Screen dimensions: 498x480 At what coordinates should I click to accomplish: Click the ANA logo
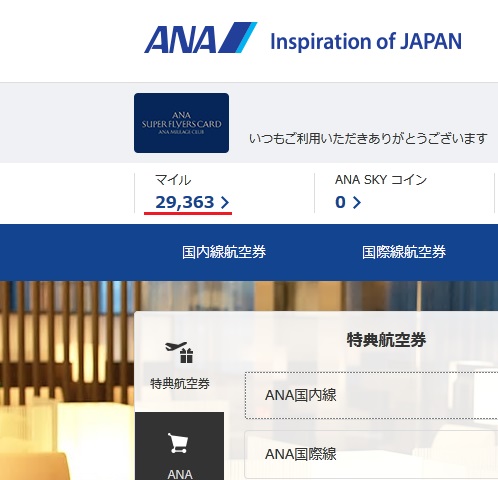point(200,38)
